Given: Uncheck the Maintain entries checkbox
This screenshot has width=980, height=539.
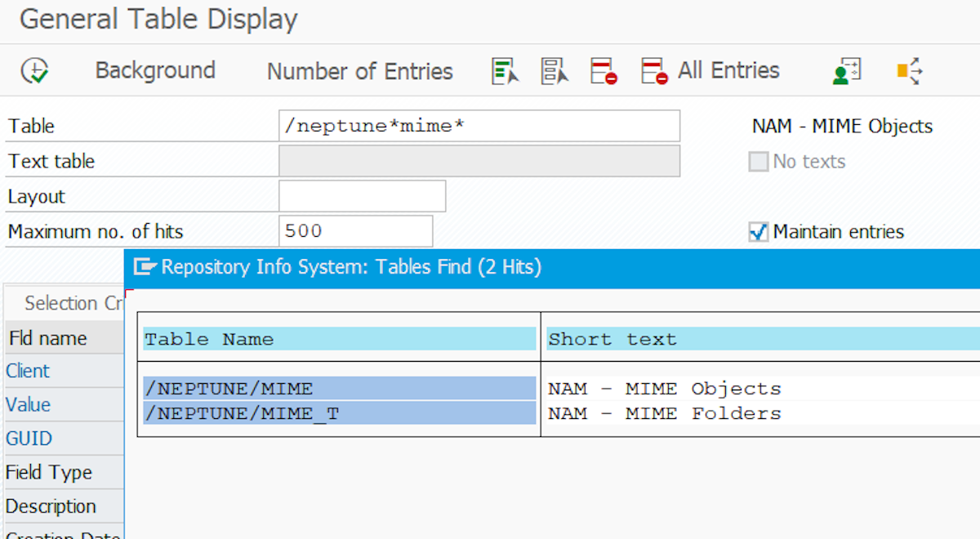Looking at the screenshot, I should 759,232.
